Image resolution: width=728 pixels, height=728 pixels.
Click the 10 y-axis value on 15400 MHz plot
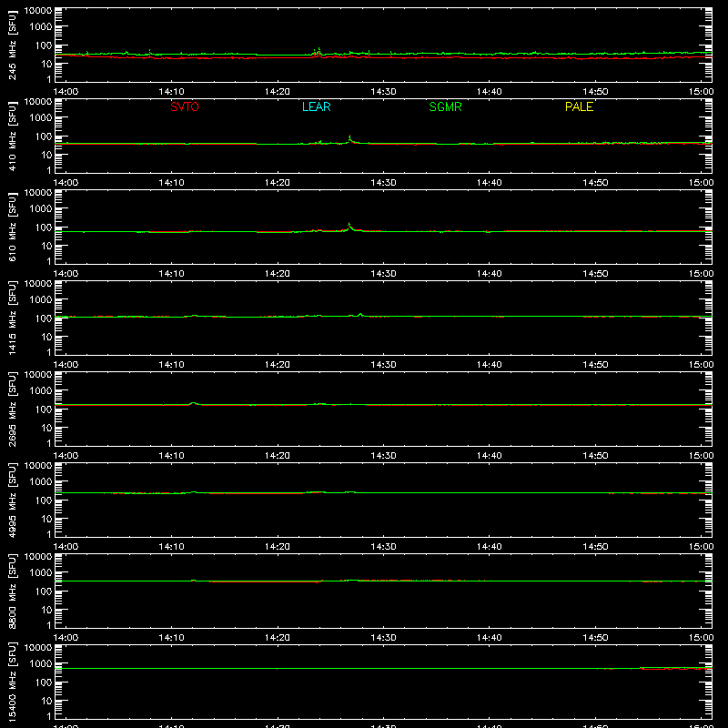point(46,701)
